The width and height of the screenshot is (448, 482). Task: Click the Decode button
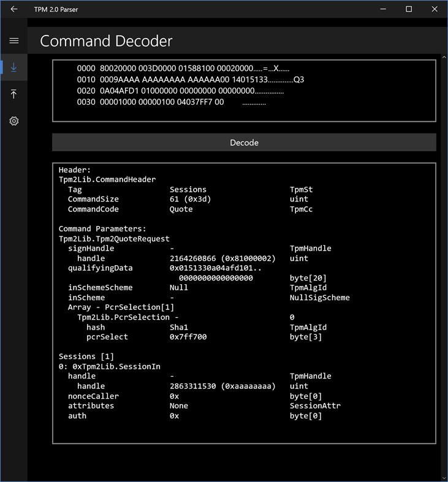point(244,142)
